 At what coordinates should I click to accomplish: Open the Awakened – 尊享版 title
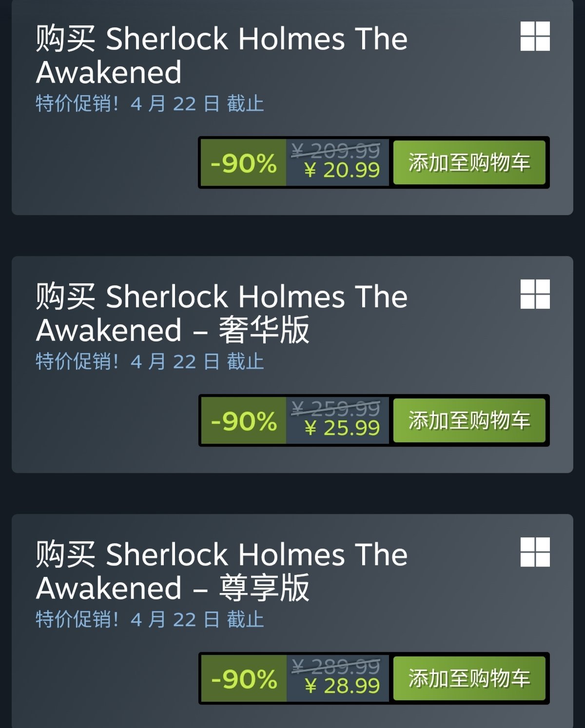[x=222, y=571]
